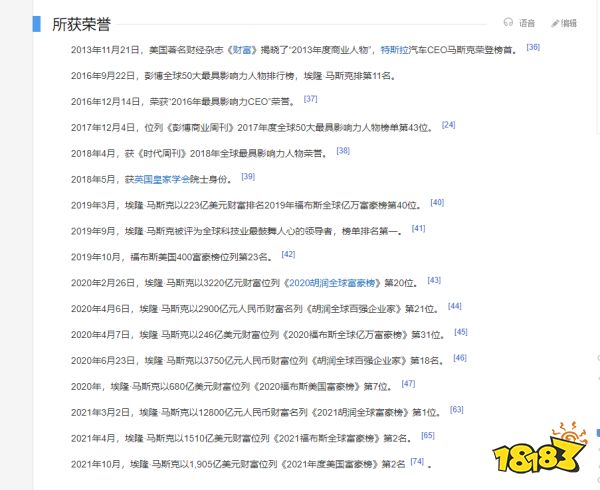Viewport: 600px width, 490px height.
Task: Click the 2016年9月22日 彭博 ranking line
Action: [x=233, y=76]
